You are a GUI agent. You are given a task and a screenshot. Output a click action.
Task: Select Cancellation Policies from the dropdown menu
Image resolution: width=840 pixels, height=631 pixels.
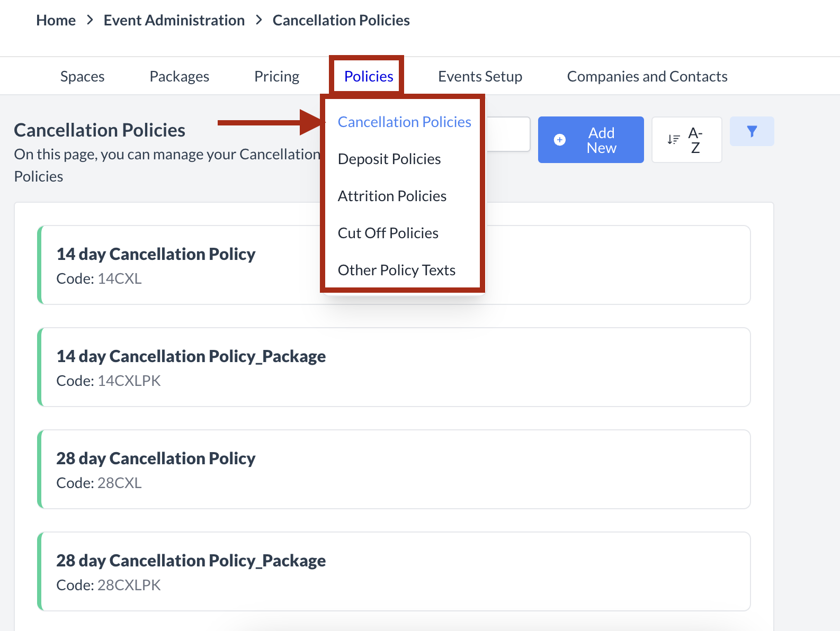pos(404,122)
